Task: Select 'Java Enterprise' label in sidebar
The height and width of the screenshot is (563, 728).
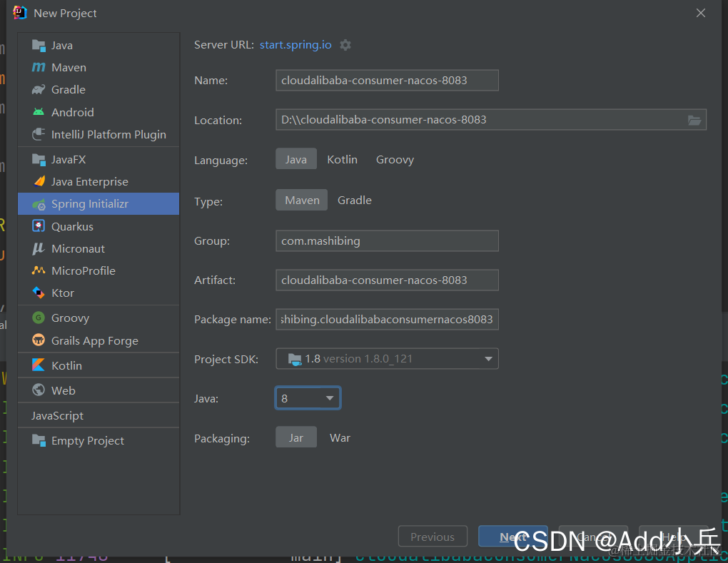Action: (x=90, y=181)
